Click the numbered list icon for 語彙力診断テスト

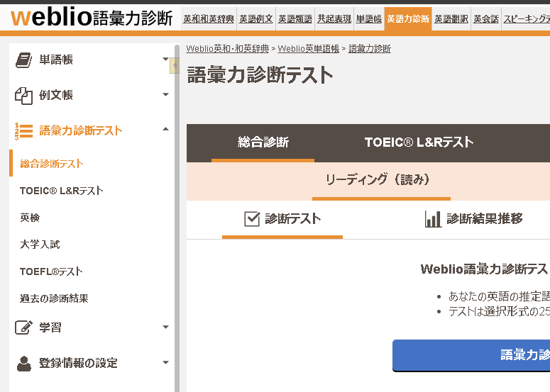click(x=23, y=131)
